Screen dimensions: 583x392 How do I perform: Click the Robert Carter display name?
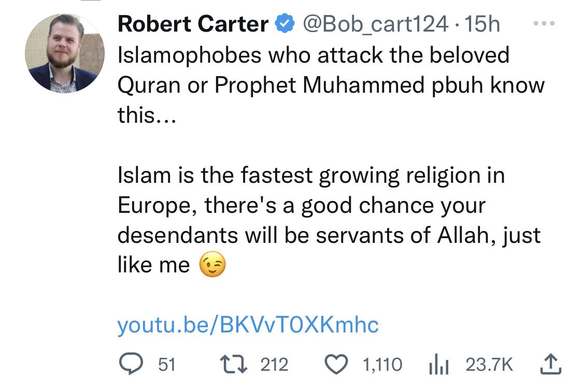pyautogui.click(x=193, y=24)
